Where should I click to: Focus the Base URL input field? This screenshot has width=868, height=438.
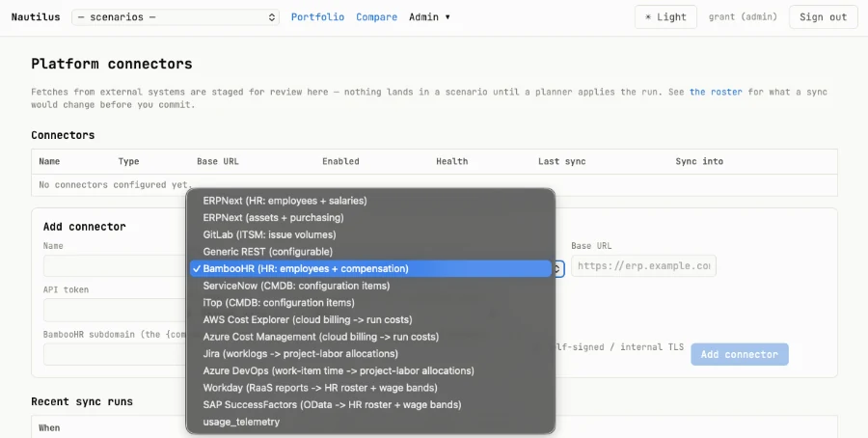click(x=643, y=265)
